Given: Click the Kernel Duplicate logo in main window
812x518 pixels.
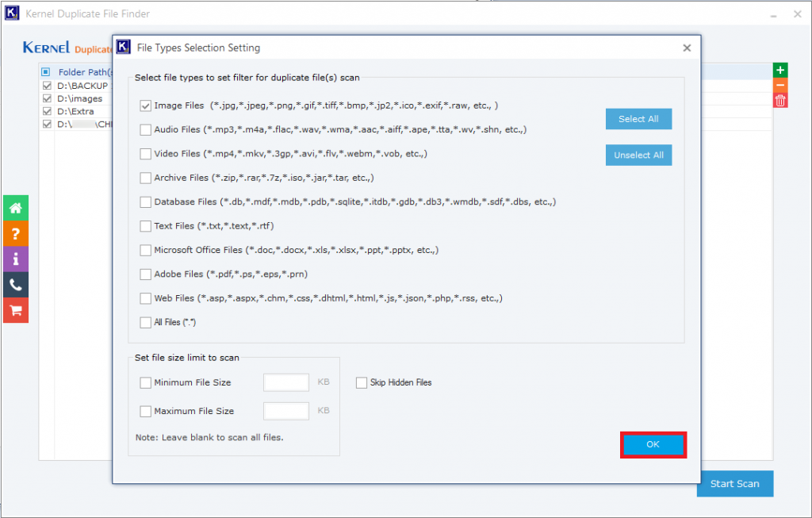Looking at the screenshot, I should tap(67, 48).
